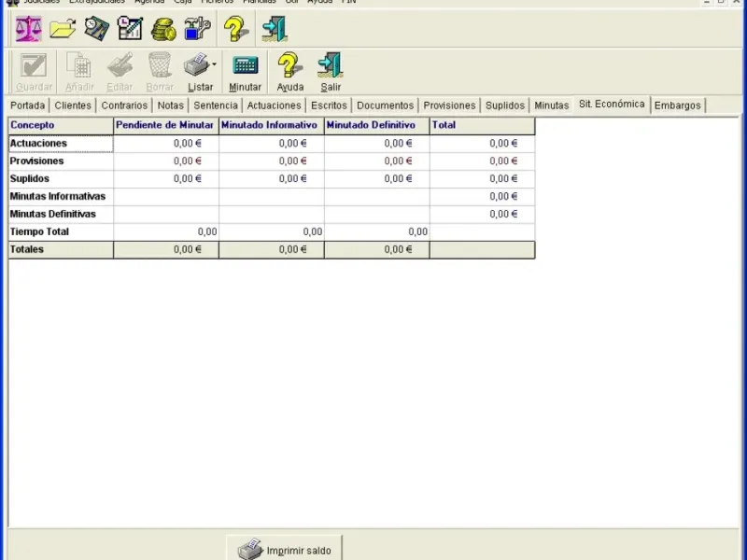The height and width of the screenshot is (560, 747).
Task: Open the scales of justice icon
Action: click(29, 29)
